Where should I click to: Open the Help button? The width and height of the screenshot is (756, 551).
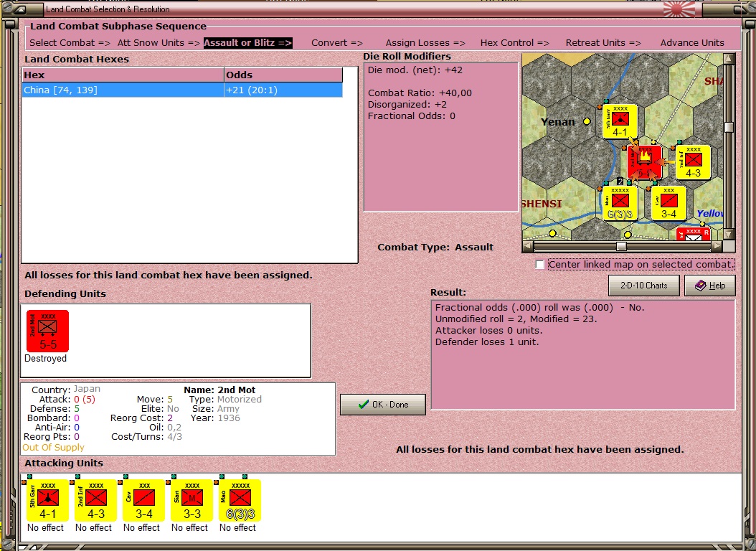click(710, 286)
